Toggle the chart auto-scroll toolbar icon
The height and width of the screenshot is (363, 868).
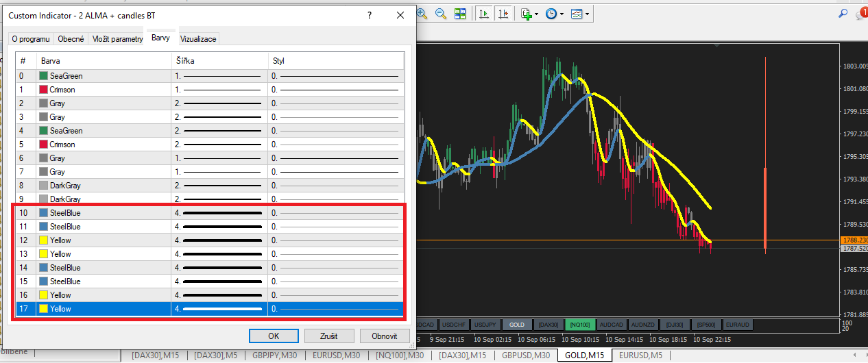coord(485,13)
